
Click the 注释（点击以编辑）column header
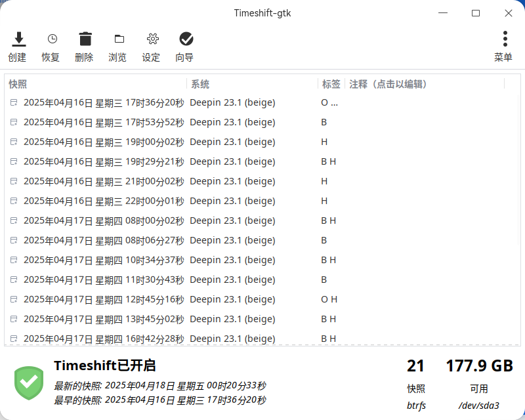point(425,84)
